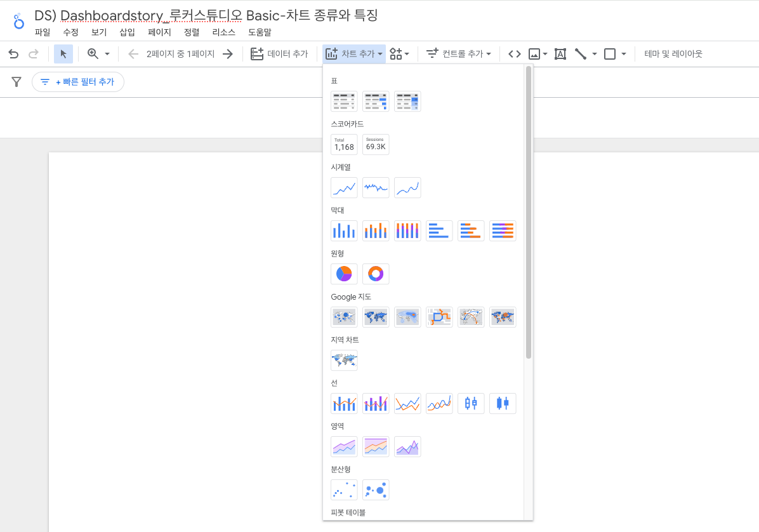Click the chart menu vertical scrollbar
Viewport: 759px width, 532px height.
(x=529, y=213)
